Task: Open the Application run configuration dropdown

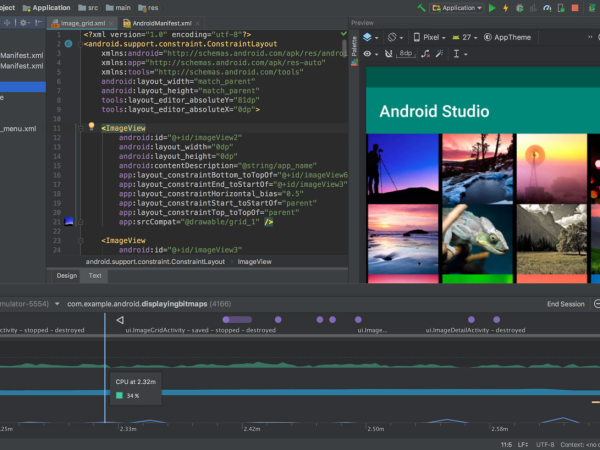Action: pos(460,8)
